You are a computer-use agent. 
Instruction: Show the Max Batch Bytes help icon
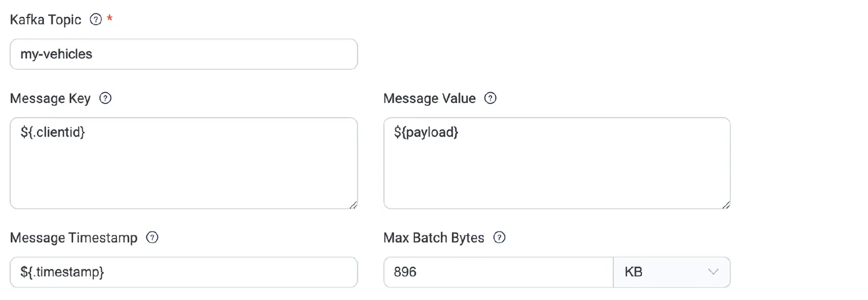[x=499, y=238]
